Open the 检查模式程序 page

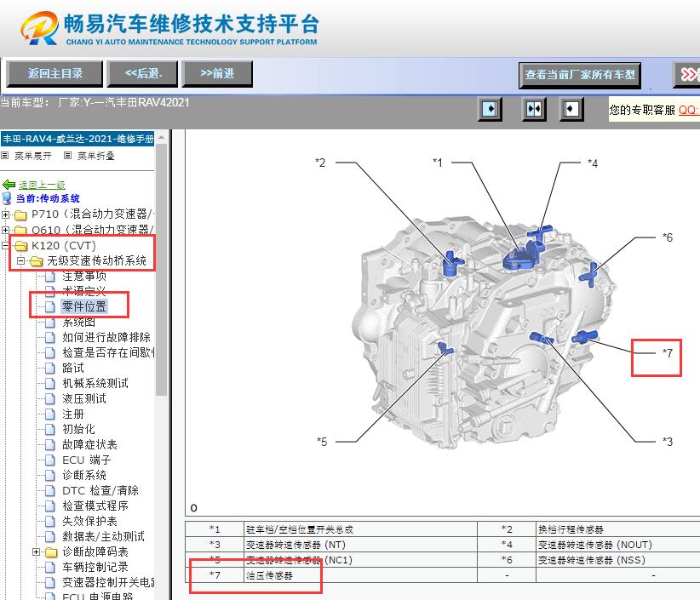(95, 506)
